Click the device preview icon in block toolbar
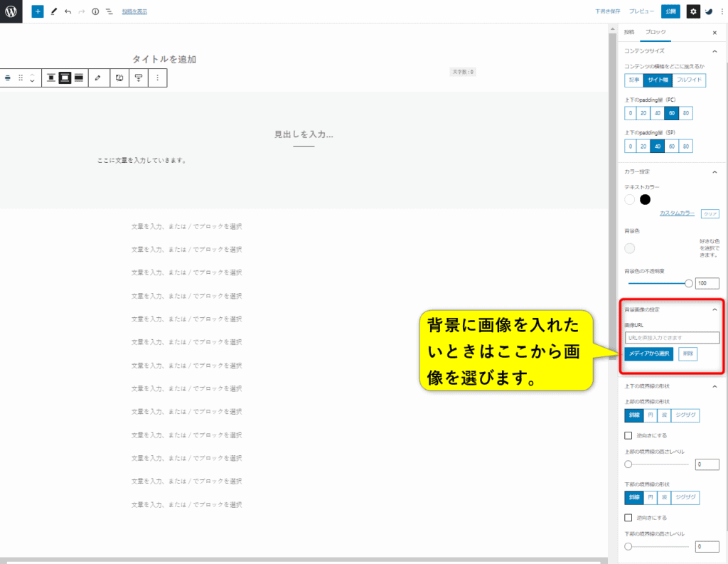Screen dimensions: 728x564 coord(119,78)
